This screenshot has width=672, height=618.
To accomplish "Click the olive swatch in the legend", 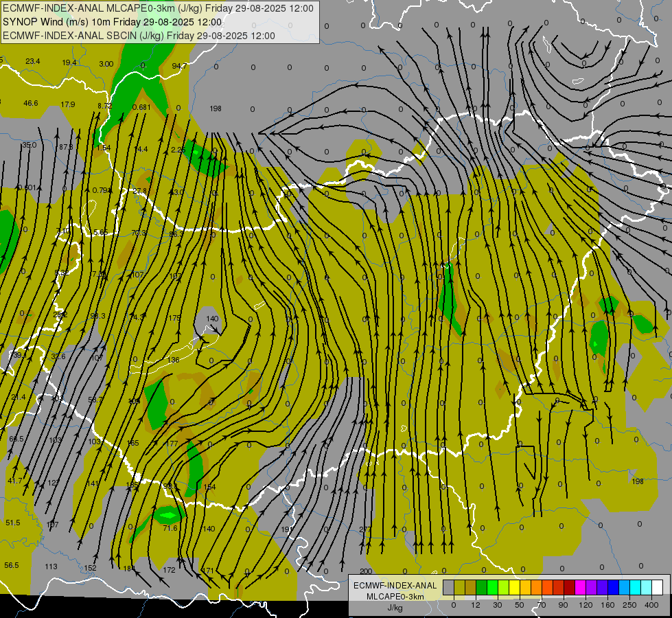I will pyautogui.click(x=459, y=587).
